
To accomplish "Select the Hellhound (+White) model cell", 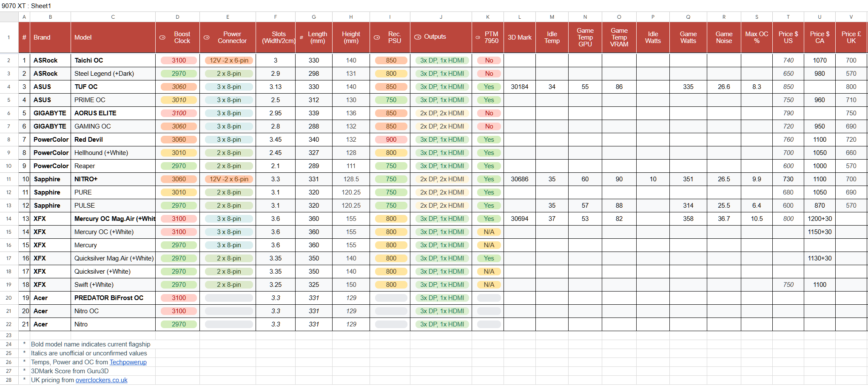I will [x=113, y=153].
